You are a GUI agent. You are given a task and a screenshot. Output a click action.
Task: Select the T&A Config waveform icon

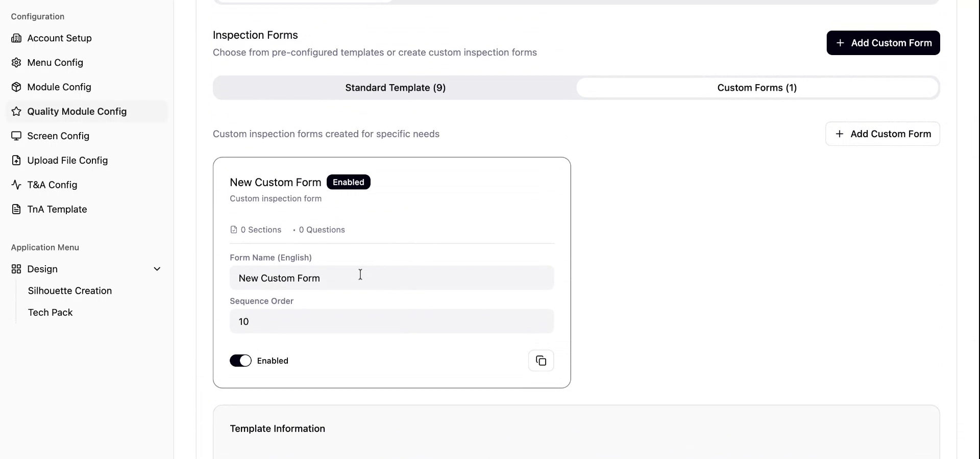click(x=17, y=185)
